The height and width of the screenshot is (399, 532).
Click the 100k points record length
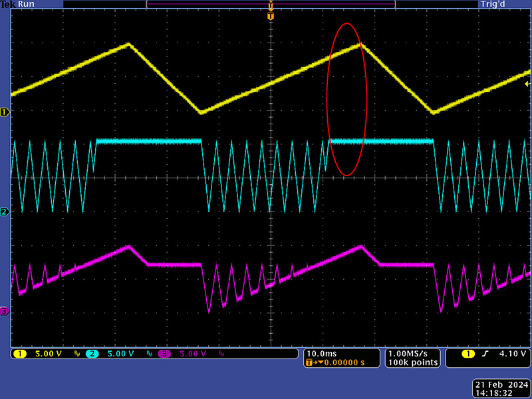pos(412,362)
